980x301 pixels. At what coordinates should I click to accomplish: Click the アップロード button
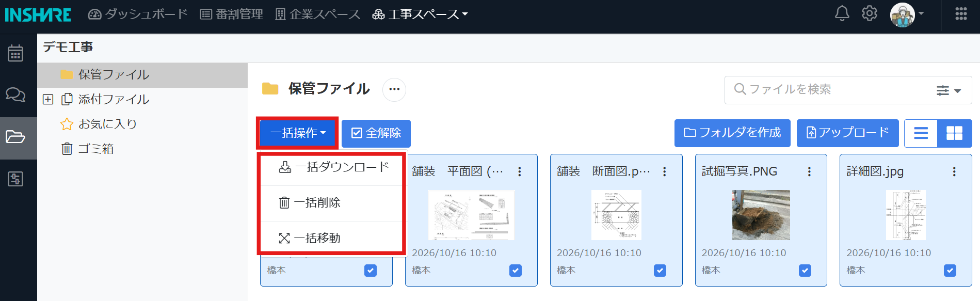(x=848, y=133)
